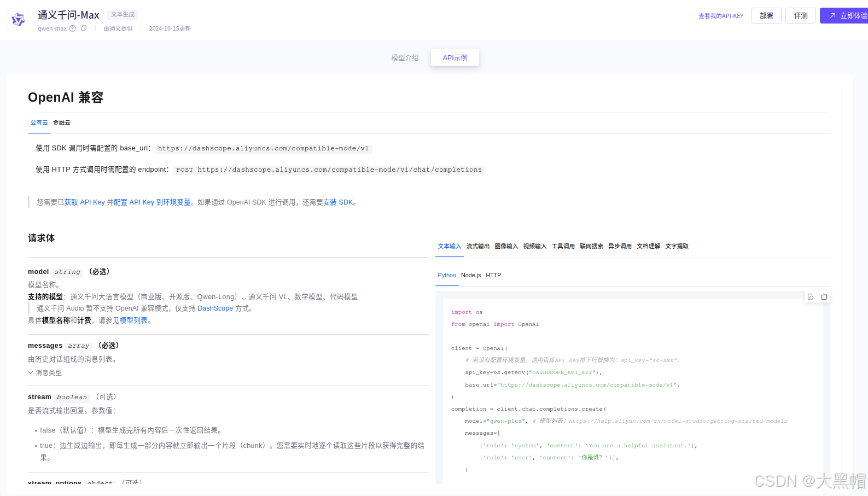This screenshot has height=496, width=868.
Task: Open the 文字提取 example tab
Action: pyautogui.click(x=677, y=246)
